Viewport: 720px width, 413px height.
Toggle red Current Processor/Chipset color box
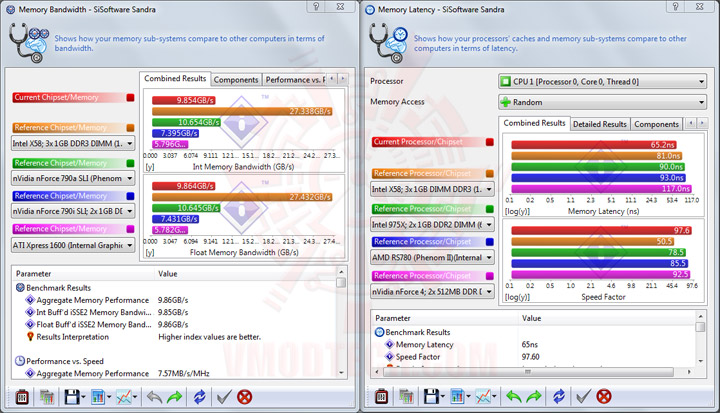click(x=490, y=142)
